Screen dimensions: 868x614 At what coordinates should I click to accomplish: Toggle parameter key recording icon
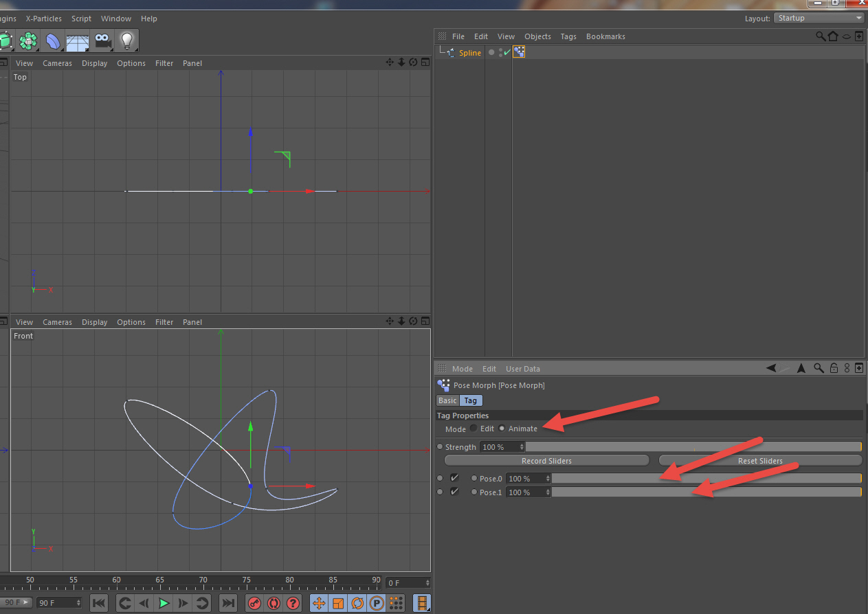pos(377,603)
